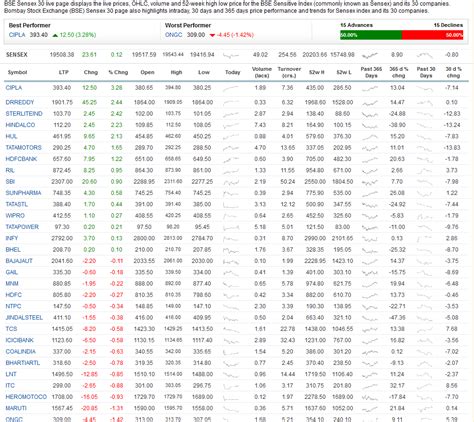Open HDFCBANK symbol link

[x=21, y=159]
